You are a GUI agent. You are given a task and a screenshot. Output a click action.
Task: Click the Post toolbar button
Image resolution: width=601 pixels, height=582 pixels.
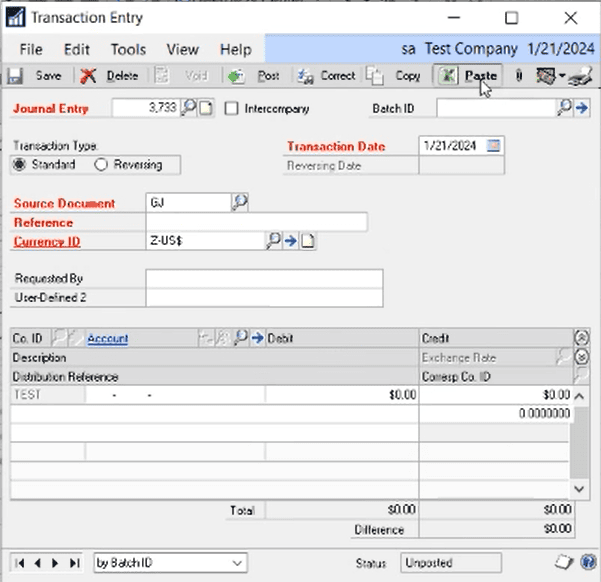(x=253, y=76)
